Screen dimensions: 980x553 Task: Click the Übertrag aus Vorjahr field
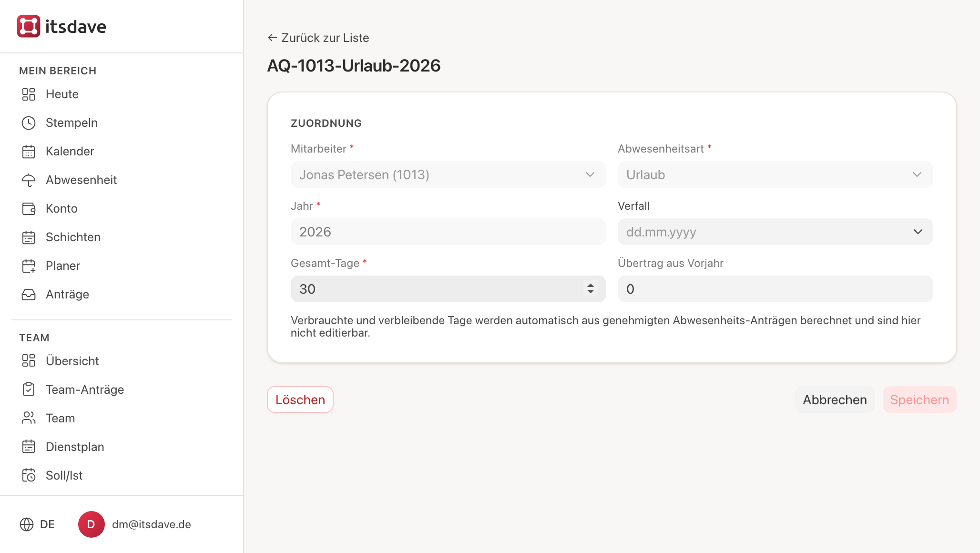(775, 289)
